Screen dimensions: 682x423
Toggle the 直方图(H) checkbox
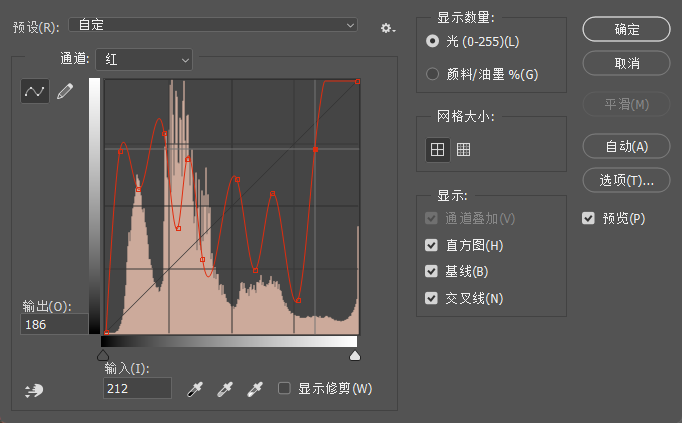[x=431, y=245]
